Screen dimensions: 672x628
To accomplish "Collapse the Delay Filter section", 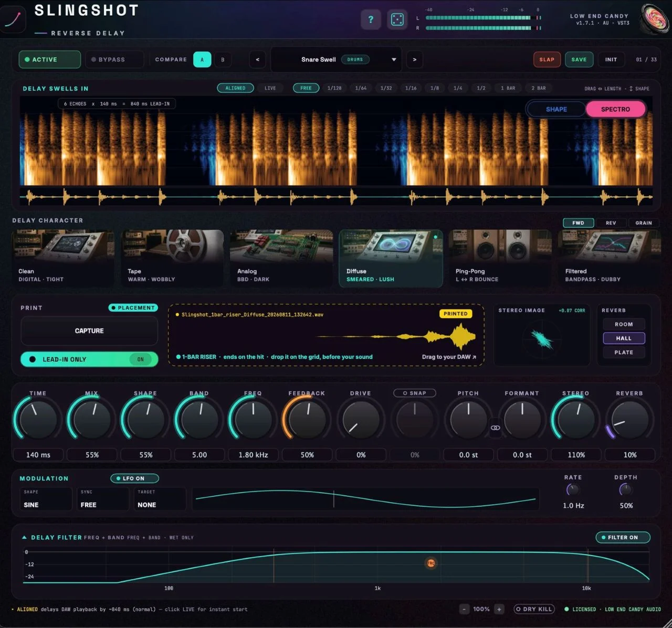I will pyautogui.click(x=25, y=537).
